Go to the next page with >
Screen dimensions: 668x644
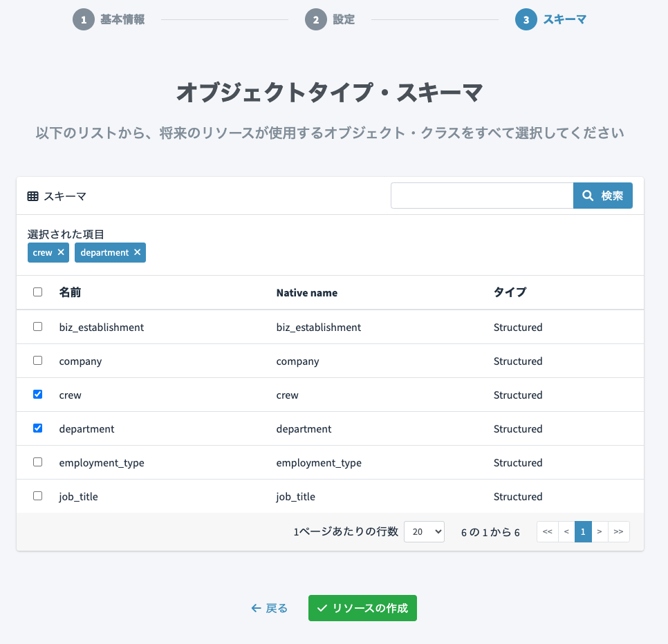point(600,531)
